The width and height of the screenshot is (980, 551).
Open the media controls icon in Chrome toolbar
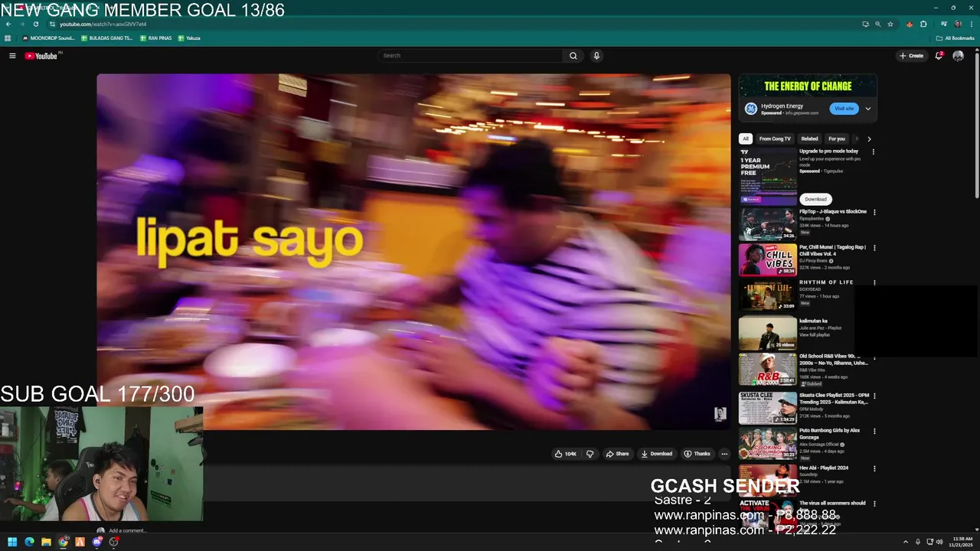[944, 24]
